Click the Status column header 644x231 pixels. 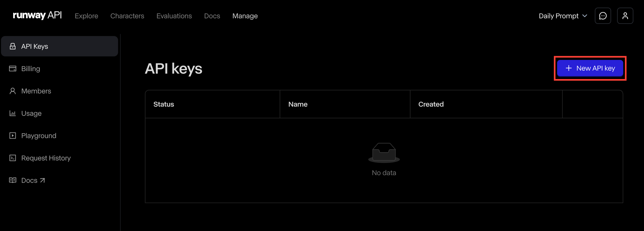coord(212,104)
